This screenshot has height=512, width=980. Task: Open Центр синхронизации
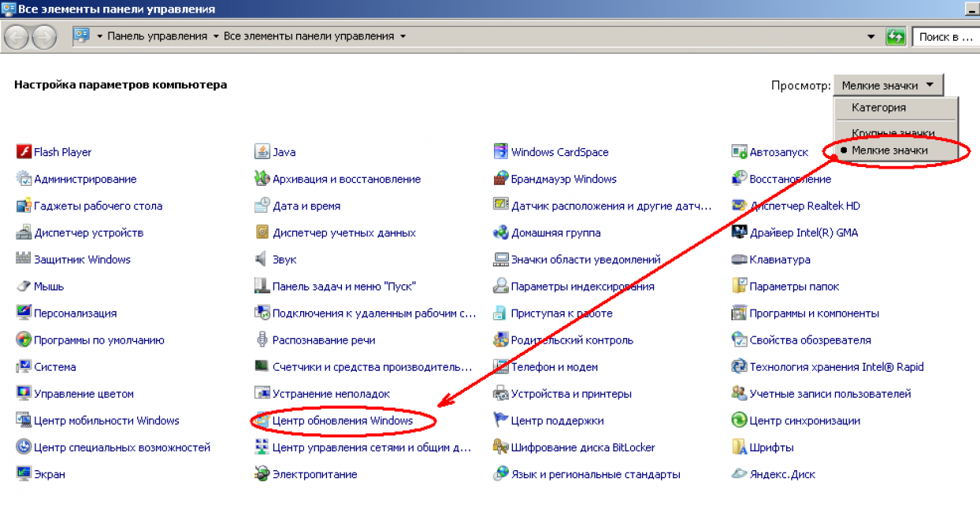(x=804, y=421)
